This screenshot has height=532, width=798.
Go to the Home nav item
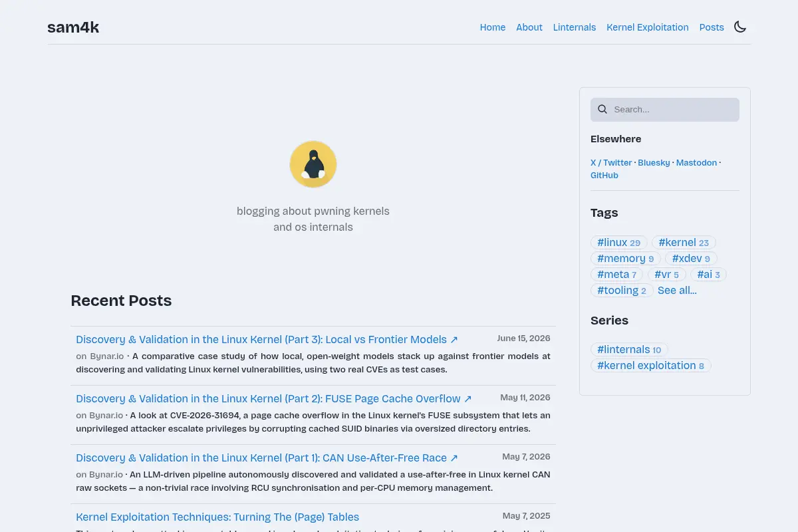coord(493,27)
